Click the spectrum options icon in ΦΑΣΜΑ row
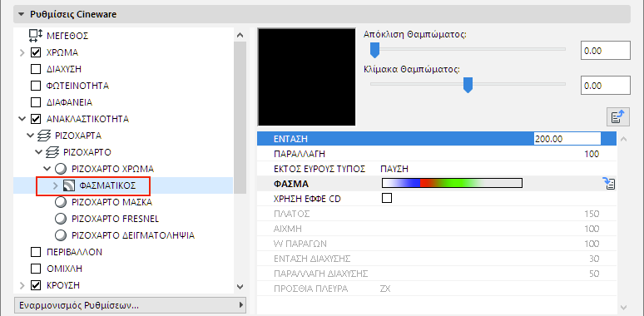 [x=610, y=184]
